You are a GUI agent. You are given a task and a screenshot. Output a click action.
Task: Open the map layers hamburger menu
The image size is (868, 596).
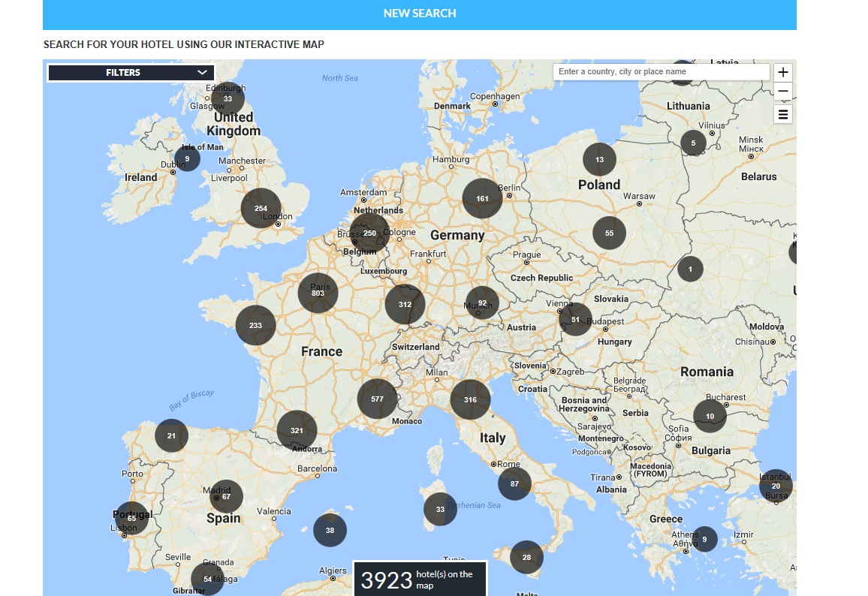pos(783,114)
